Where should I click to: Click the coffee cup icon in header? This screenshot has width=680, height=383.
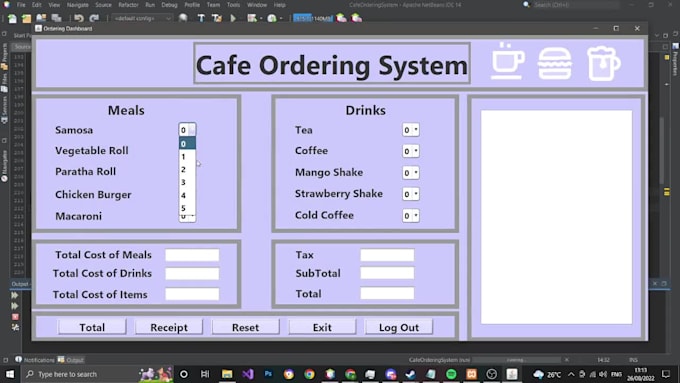click(x=508, y=61)
